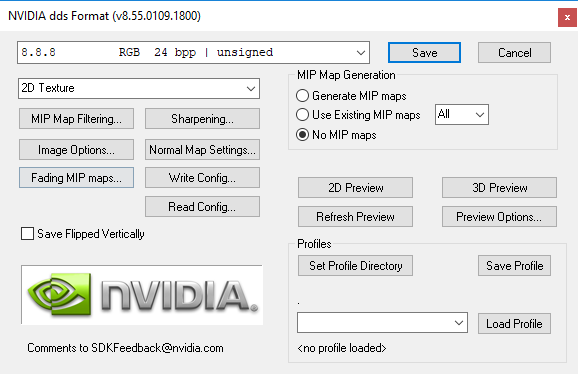The height and width of the screenshot is (374, 578).
Task: Select Use Existing MIP maps option
Action: (302, 115)
